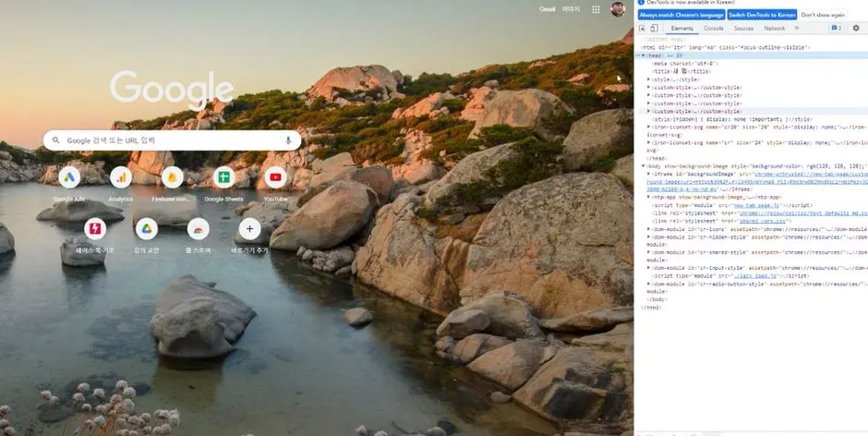Expand the first custom-style node
This screenshot has height=436, width=868.
click(x=649, y=88)
